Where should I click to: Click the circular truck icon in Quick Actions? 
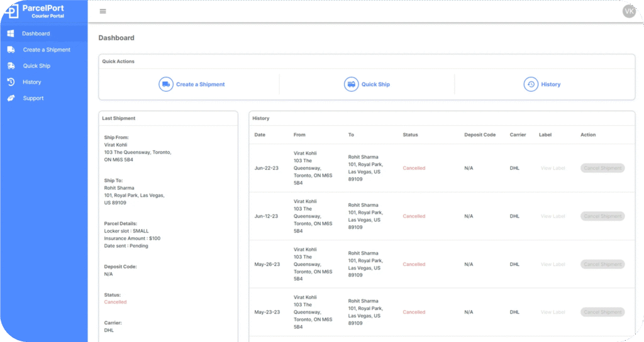click(x=165, y=84)
